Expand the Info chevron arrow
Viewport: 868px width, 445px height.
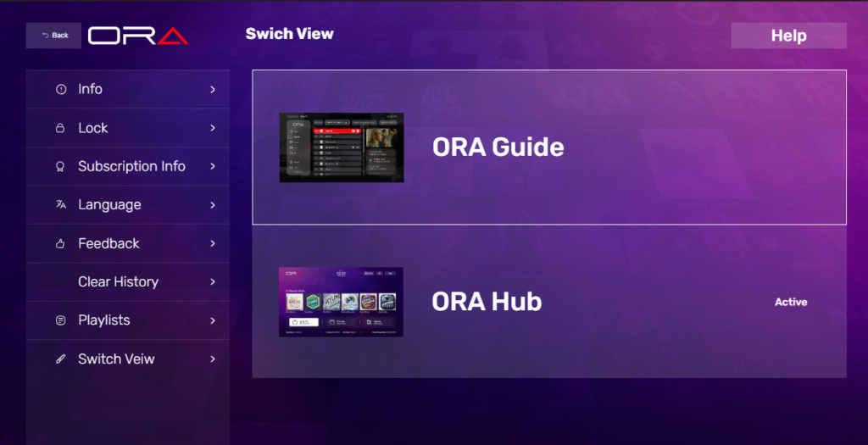[213, 89]
